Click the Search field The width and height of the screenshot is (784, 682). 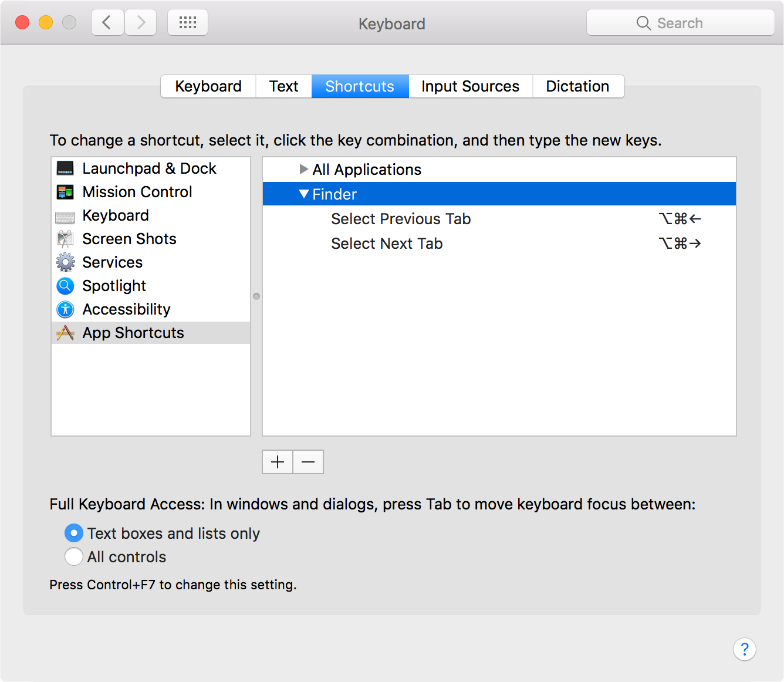pos(681,23)
